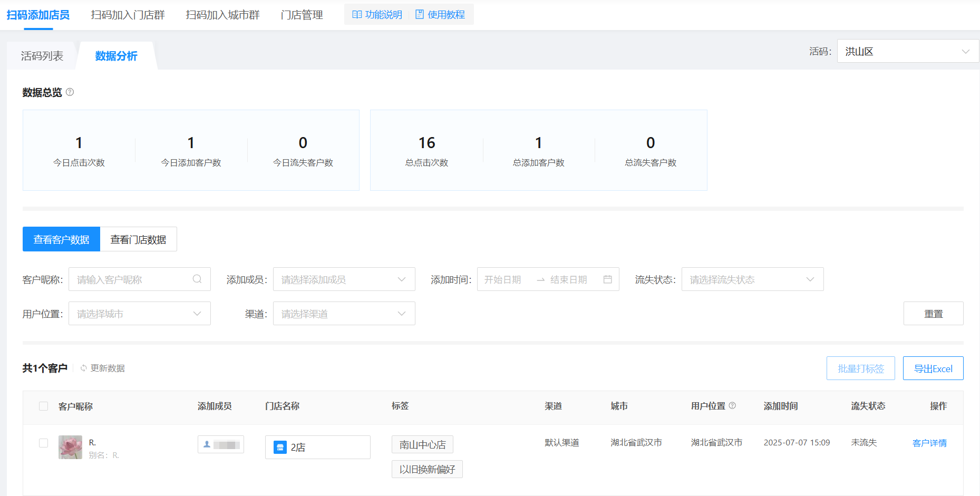Switch to 活码列表 sub-tab
This screenshot has width=980, height=496.
point(42,56)
